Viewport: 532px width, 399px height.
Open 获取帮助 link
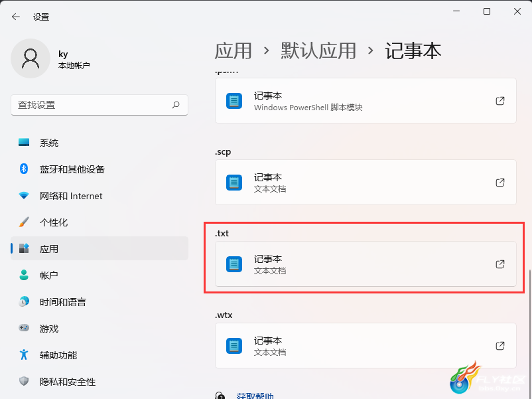tap(255, 396)
